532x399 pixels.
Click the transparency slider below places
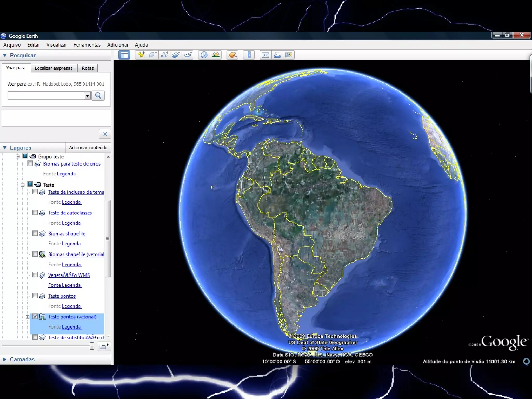point(92,346)
